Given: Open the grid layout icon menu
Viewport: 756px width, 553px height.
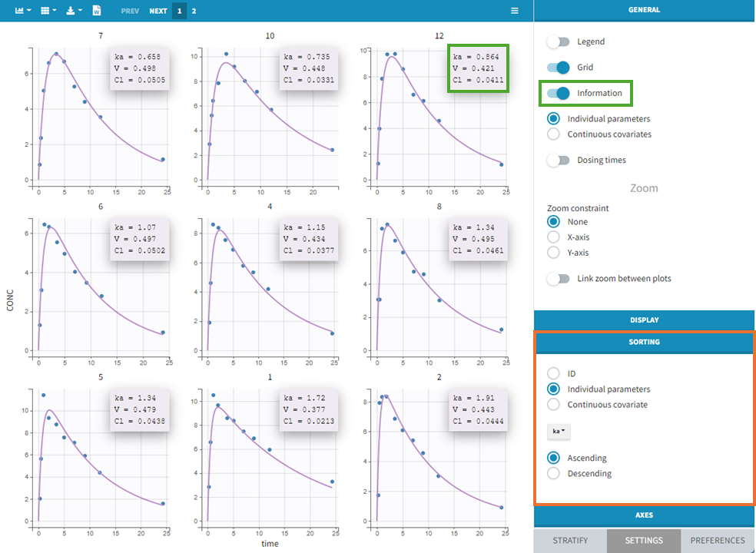Looking at the screenshot, I should (48, 11).
